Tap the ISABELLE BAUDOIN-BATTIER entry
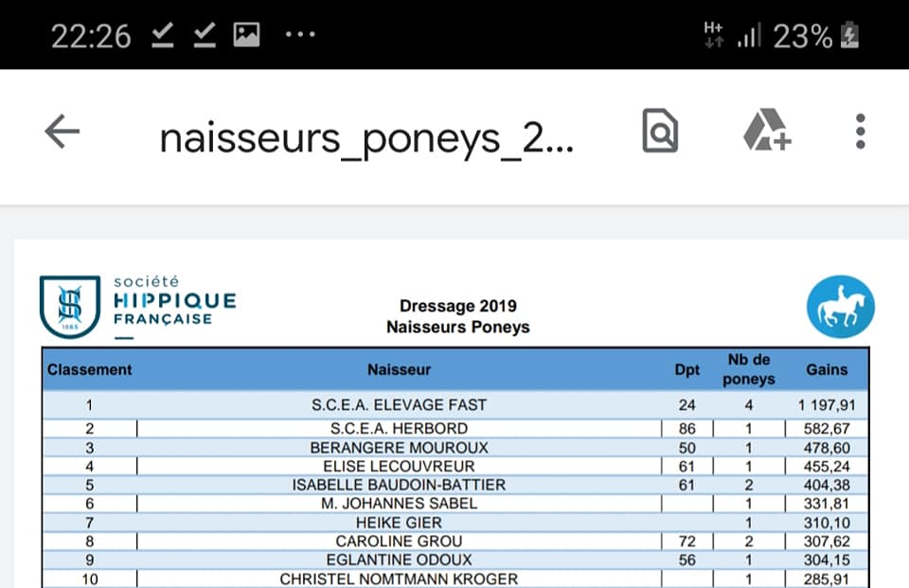The width and height of the screenshot is (909, 588). coord(399,485)
